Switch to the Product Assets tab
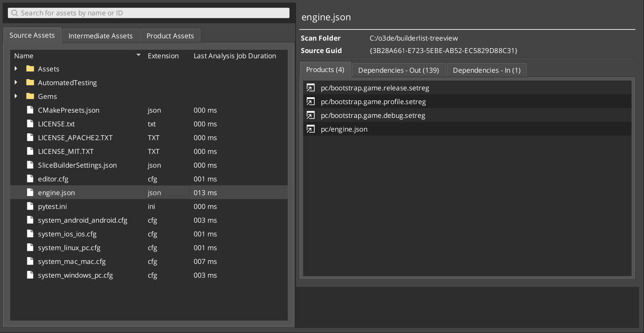644x333 pixels. [170, 35]
